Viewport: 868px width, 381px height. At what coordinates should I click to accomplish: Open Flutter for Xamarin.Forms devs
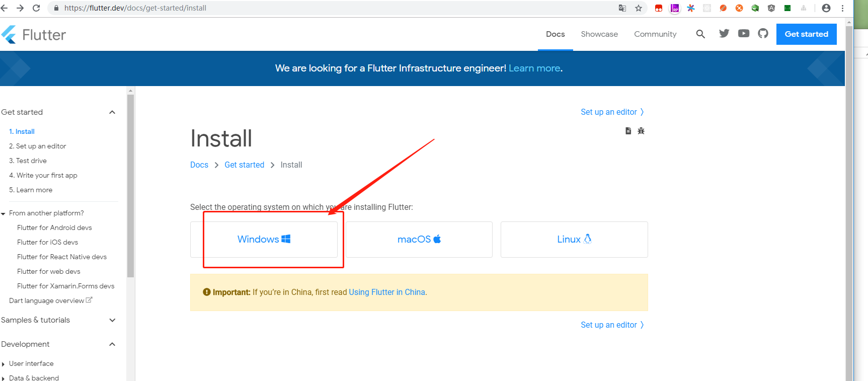coord(66,286)
